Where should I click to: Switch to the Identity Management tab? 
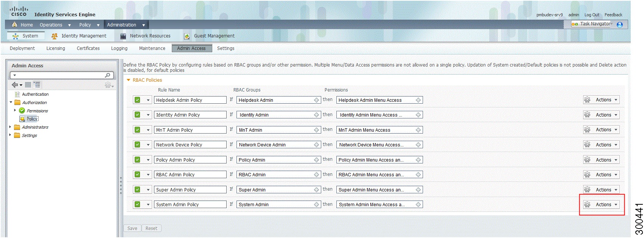[79, 36]
